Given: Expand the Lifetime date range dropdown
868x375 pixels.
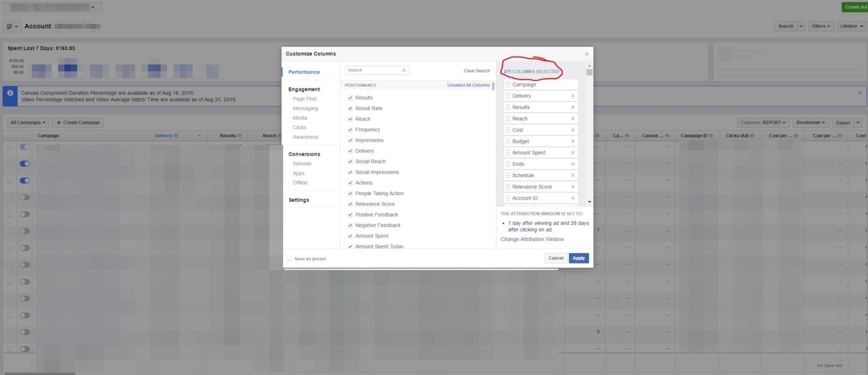Looking at the screenshot, I should pos(851,26).
